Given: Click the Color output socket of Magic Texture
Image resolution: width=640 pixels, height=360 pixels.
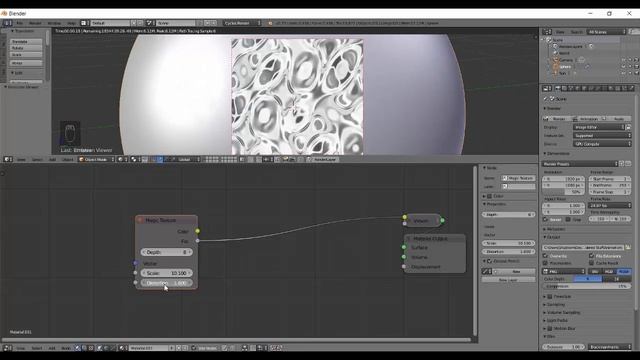Looking at the screenshot, I should (x=198, y=231).
